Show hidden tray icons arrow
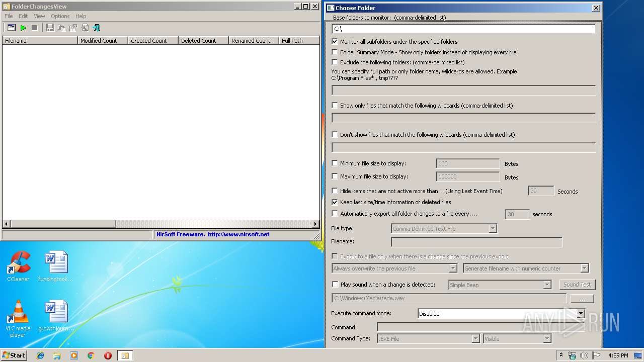644x362 pixels. (x=561, y=355)
